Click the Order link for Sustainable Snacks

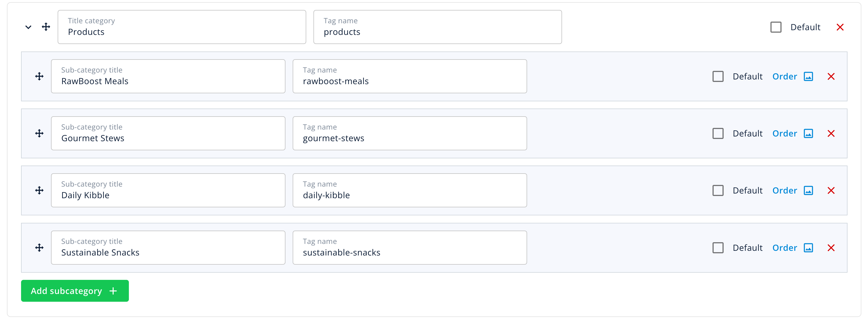point(785,248)
